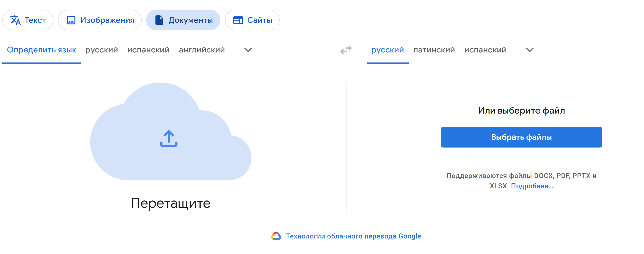The image size is (644, 254).
Task: Choose русский as source language
Action: click(x=101, y=50)
